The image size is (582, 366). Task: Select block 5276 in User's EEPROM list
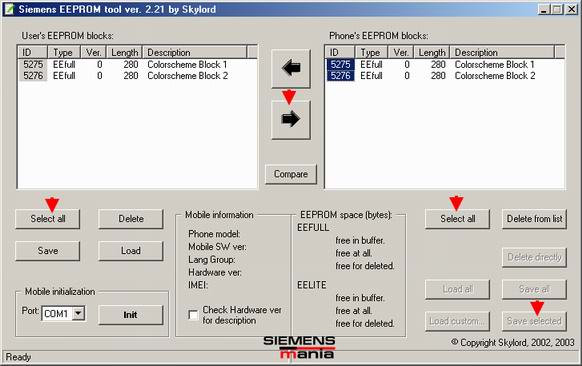coord(33,76)
